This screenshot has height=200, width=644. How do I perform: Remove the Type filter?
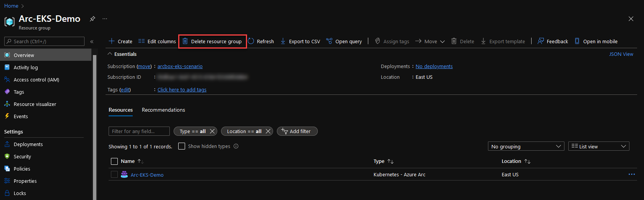212,131
